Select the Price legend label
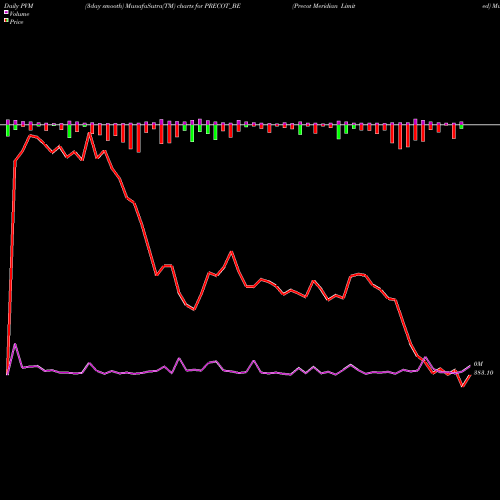Viewport: 500px width, 500px height. point(16,22)
